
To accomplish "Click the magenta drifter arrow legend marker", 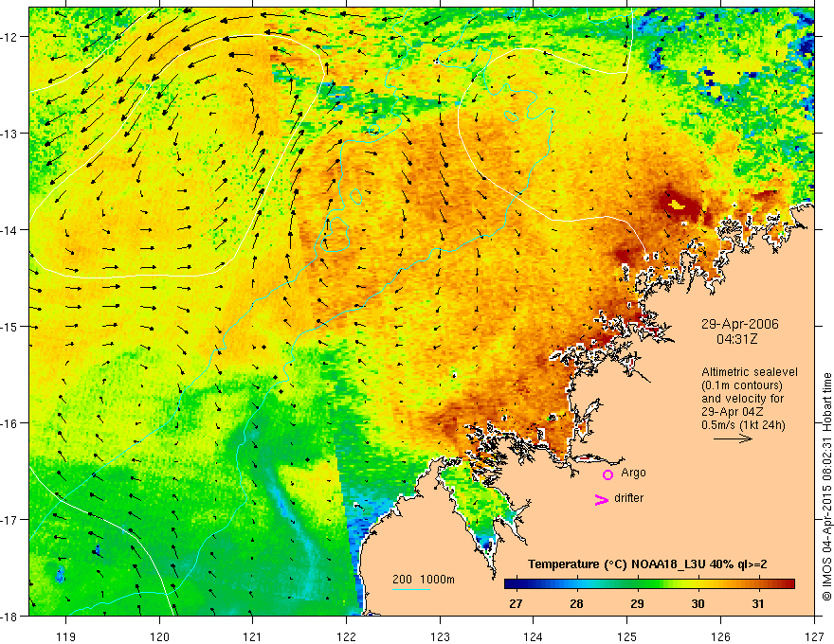I will coord(602,499).
